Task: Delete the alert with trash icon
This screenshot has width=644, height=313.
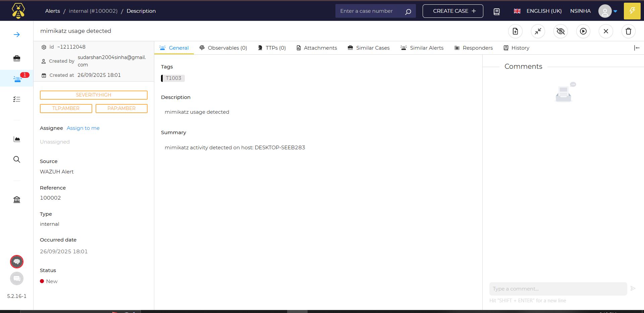Action: (629, 31)
